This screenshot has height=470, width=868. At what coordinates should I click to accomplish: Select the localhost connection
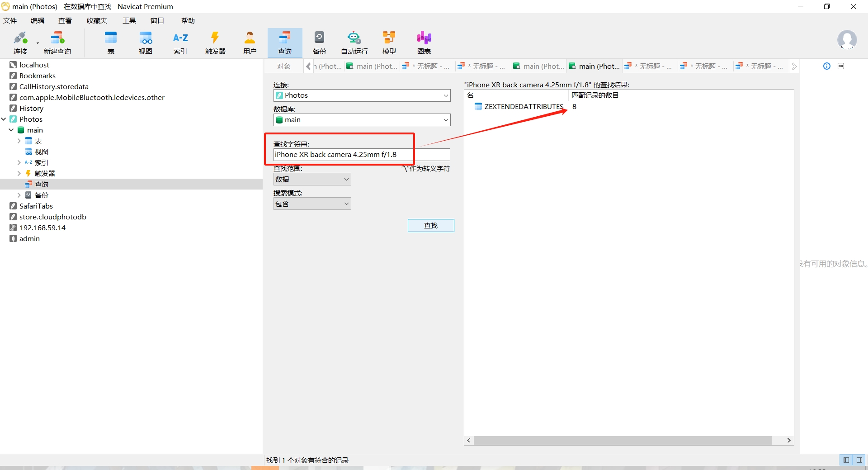[x=34, y=65]
